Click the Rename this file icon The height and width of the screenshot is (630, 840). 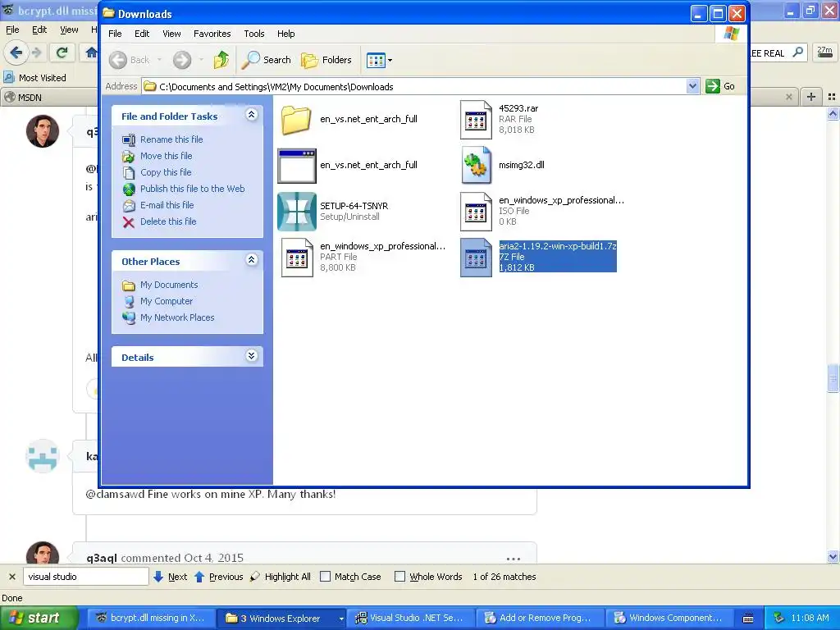pyautogui.click(x=129, y=139)
